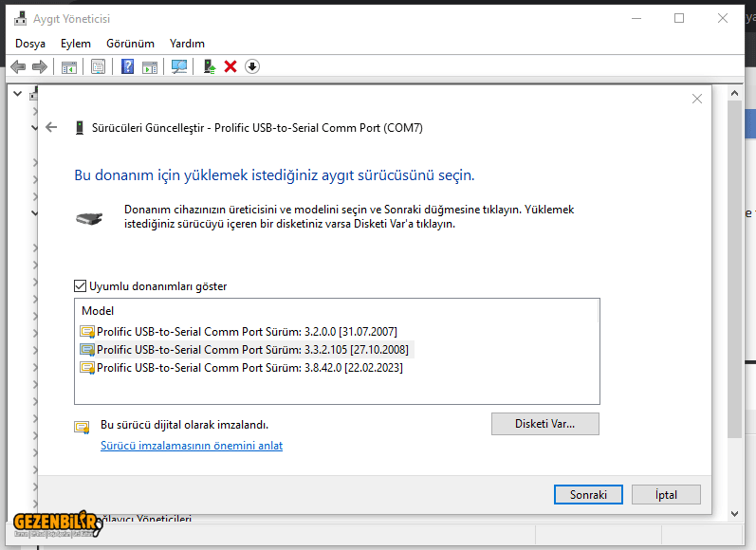The width and height of the screenshot is (756, 550).
Task: Click the Device Manager title bar icon
Action: tap(20, 18)
